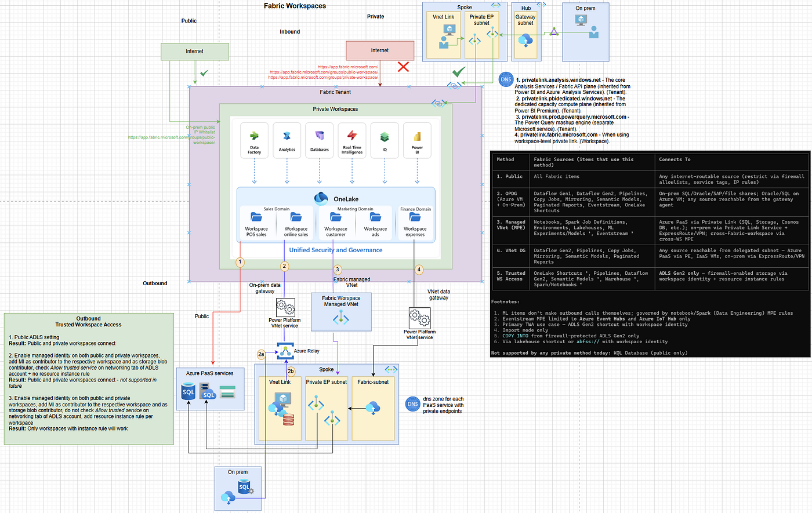Screen dimensions: 812x513
Task: Click the 'Fabric Tenant' label
Action: click(335, 92)
